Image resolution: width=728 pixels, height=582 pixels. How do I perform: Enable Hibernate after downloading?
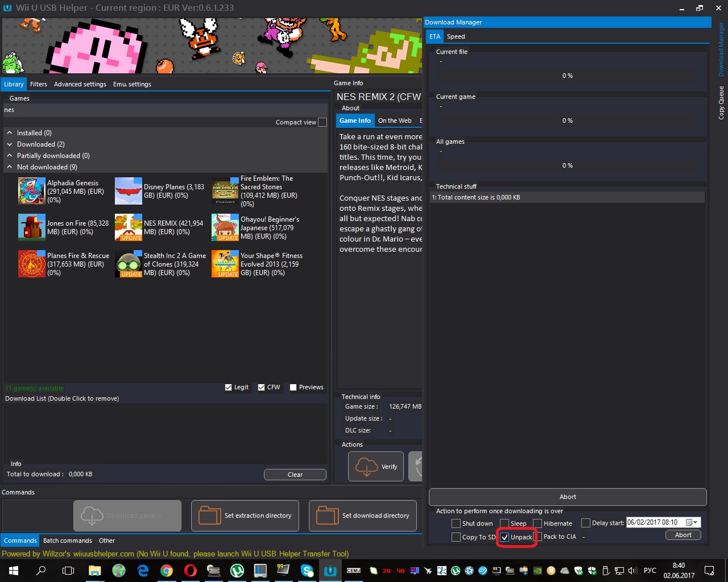tap(537, 523)
